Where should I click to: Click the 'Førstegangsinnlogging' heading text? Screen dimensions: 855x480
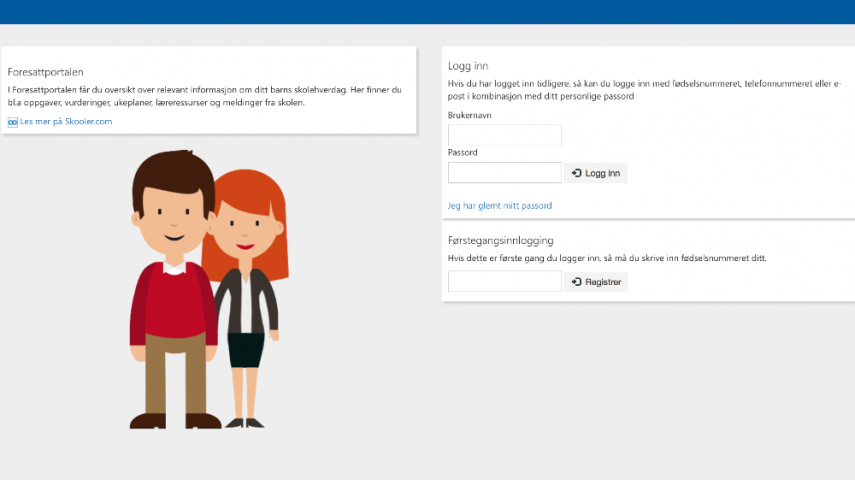[501, 241]
